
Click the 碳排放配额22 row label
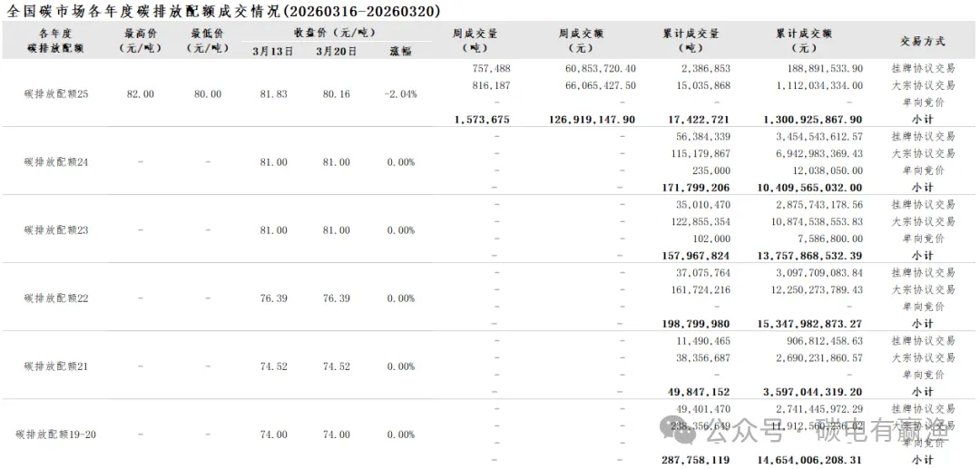[x=56, y=298]
